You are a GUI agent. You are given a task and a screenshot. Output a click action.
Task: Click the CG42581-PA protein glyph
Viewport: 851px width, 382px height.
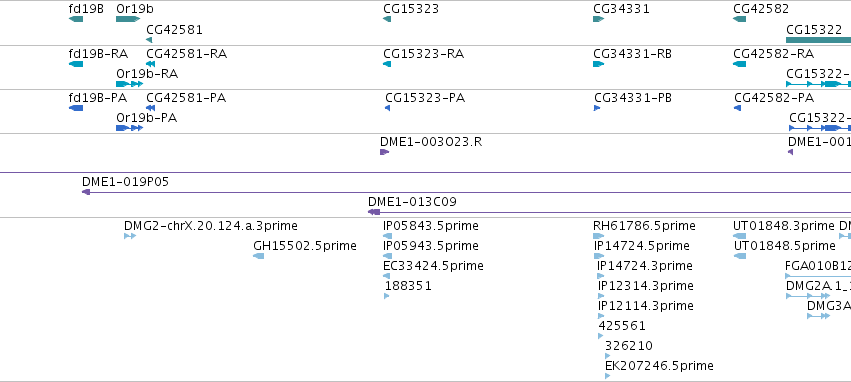click(x=150, y=108)
